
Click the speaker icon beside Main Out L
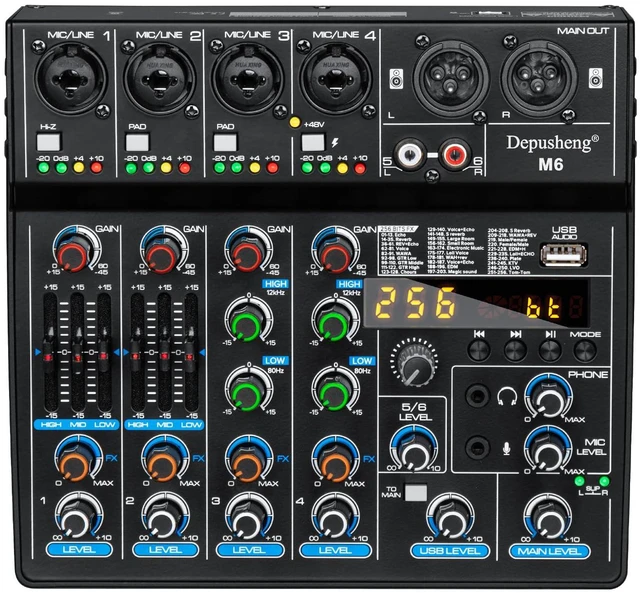point(396,79)
